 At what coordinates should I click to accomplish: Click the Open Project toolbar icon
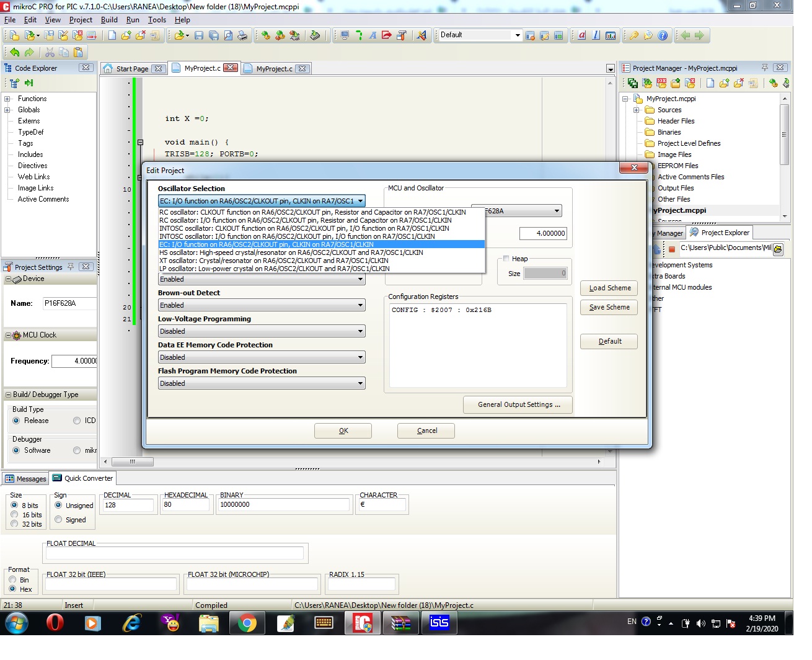click(x=31, y=35)
